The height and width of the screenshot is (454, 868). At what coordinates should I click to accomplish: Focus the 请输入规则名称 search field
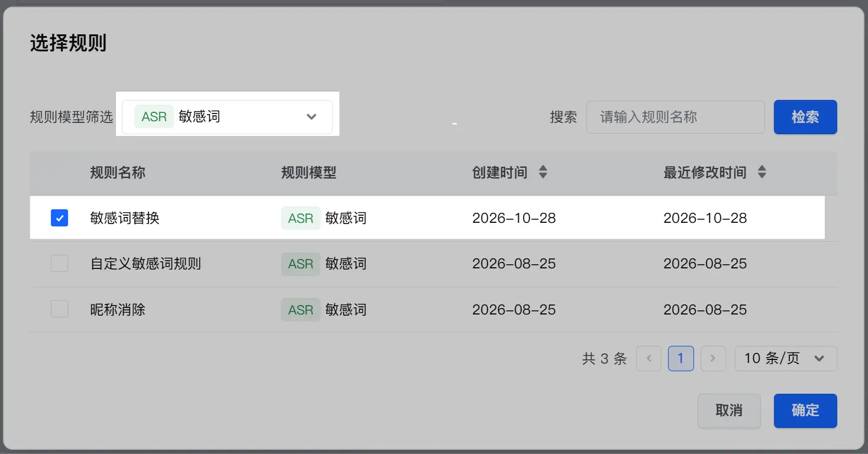(x=676, y=117)
